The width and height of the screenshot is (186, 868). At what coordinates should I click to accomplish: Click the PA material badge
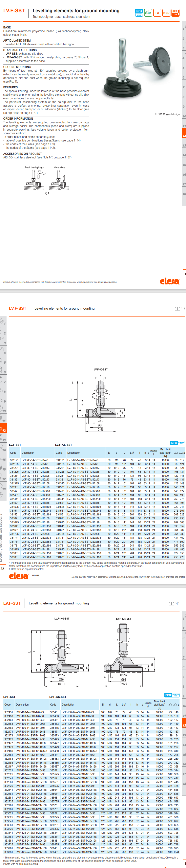[157, 13]
